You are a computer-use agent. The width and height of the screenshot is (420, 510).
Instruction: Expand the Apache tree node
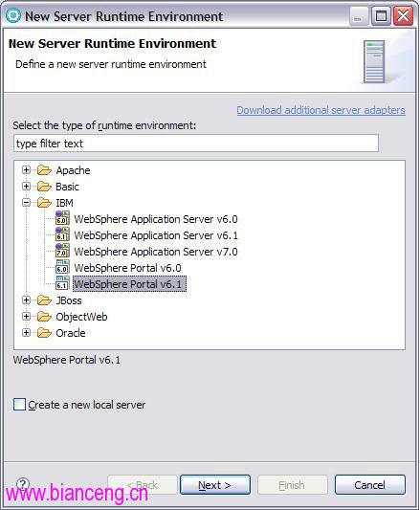(x=26, y=169)
